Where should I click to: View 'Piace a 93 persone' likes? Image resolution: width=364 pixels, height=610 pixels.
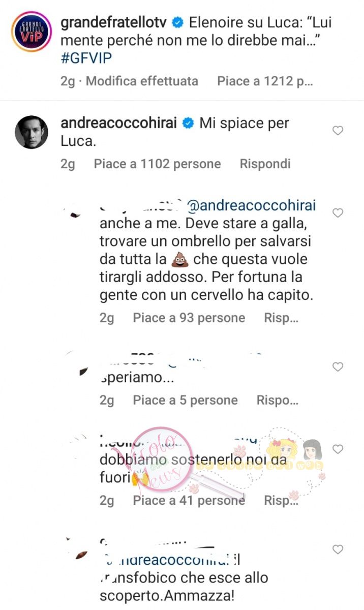pyautogui.click(x=189, y=318)
